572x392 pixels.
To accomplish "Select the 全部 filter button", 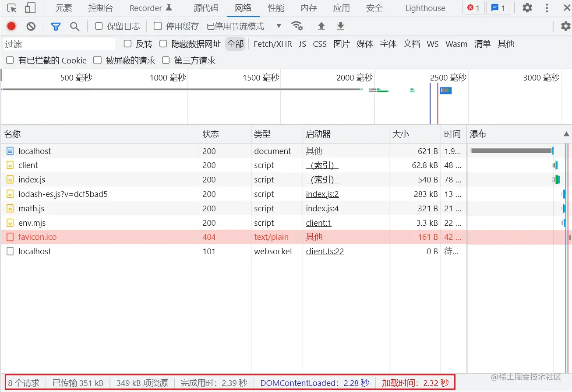I will coord(235,44).
